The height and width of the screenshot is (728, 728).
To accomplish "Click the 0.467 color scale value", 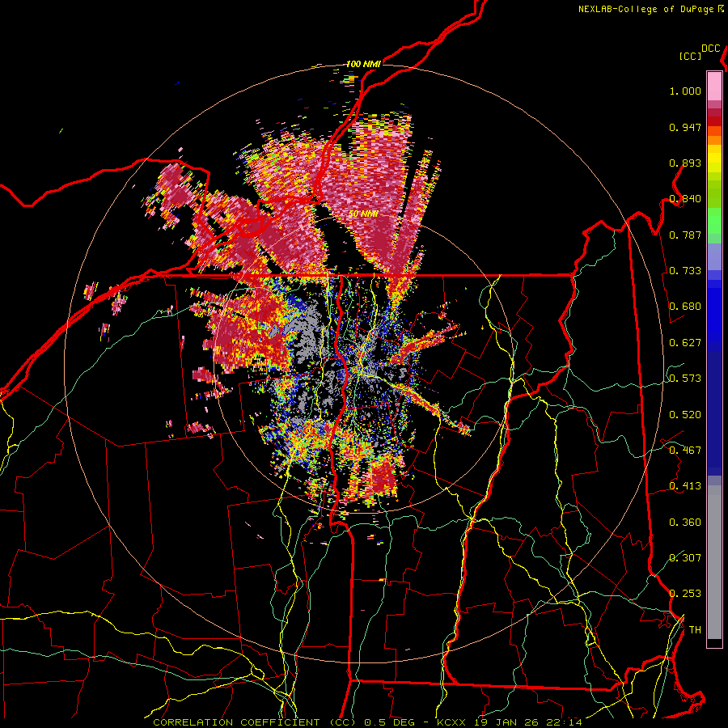I will (685, 451).
